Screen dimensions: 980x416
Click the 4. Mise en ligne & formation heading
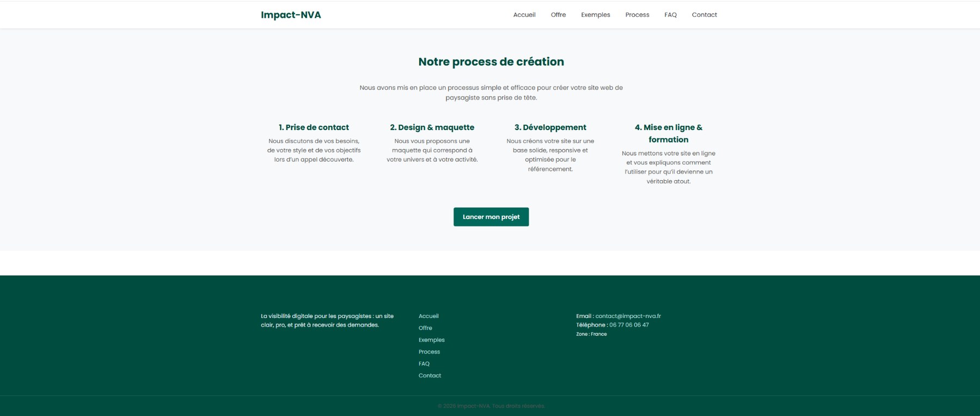[668, 133]
